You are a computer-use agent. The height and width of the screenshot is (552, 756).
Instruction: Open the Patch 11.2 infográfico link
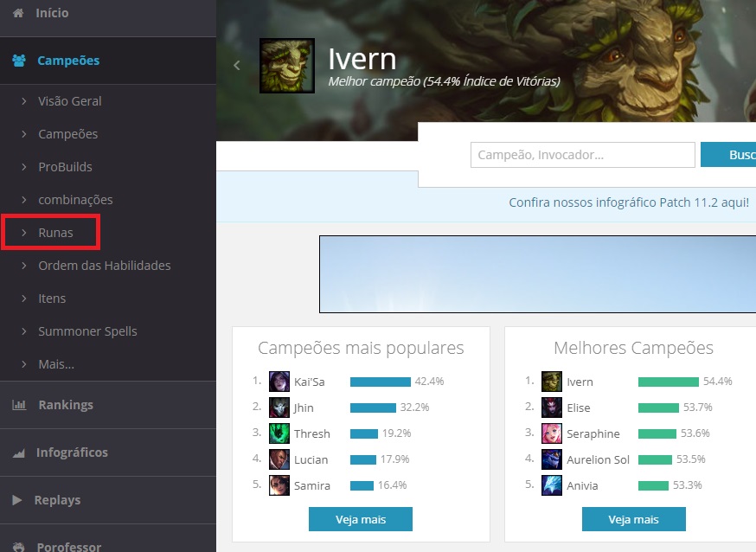(629, 202)
